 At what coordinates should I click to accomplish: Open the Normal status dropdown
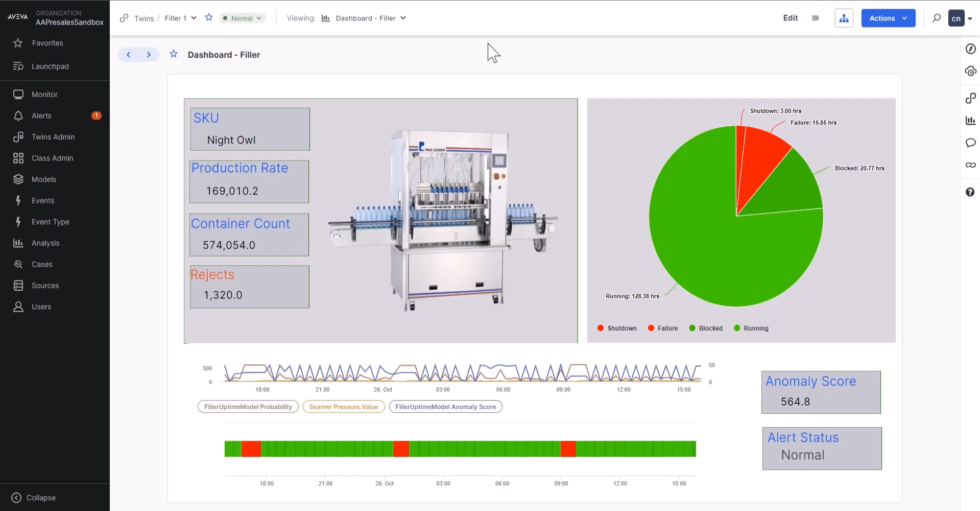243,18
